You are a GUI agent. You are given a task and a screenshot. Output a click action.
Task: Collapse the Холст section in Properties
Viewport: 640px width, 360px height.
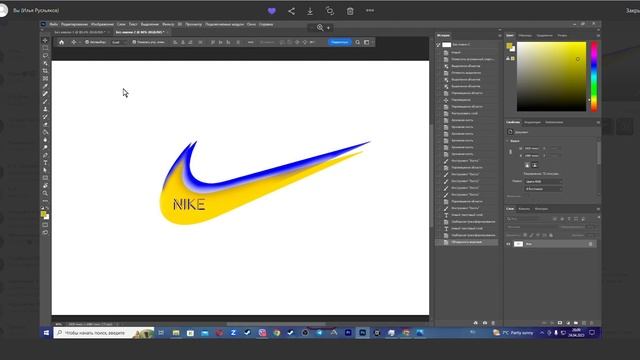point(508,141)
